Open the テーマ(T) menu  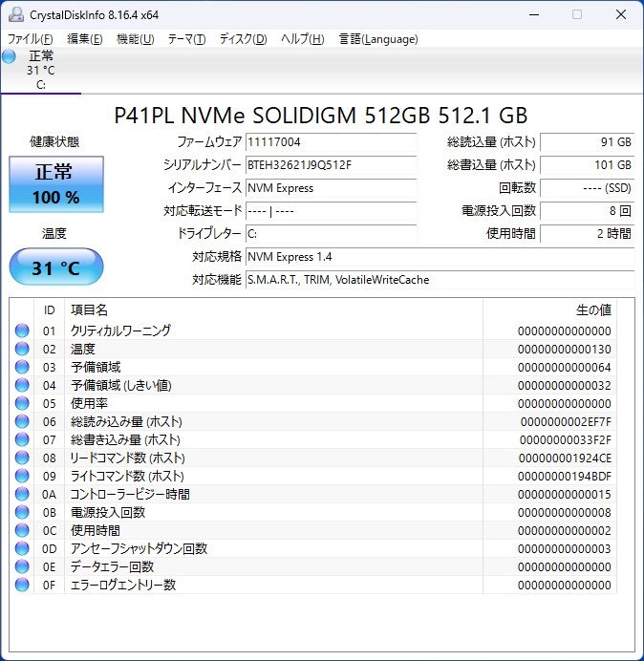(x=186, y=39)
